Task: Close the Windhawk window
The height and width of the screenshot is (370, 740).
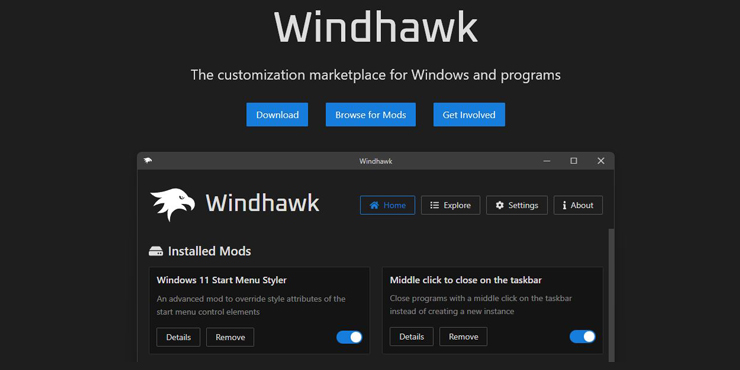Action: [601, 161]
